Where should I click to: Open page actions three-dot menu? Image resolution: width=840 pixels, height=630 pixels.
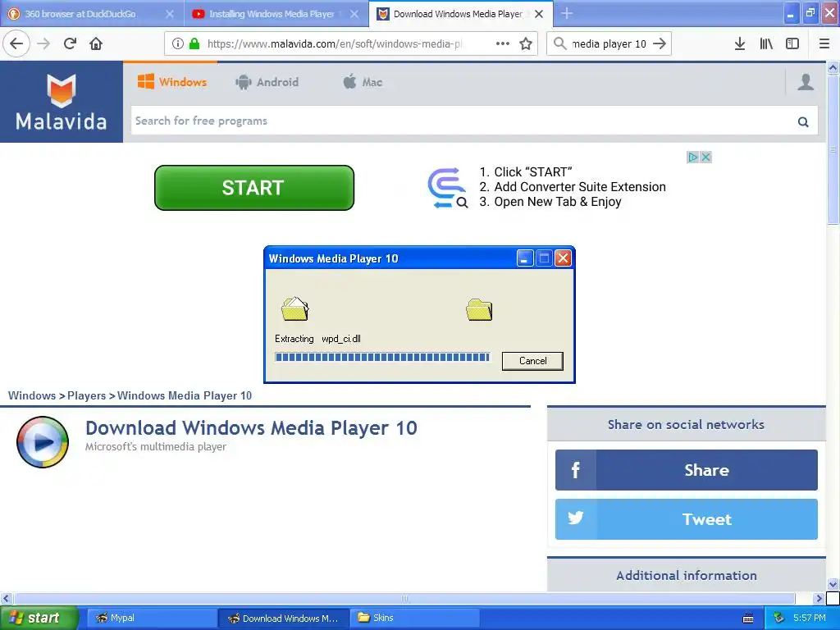(x=503, y=43)
